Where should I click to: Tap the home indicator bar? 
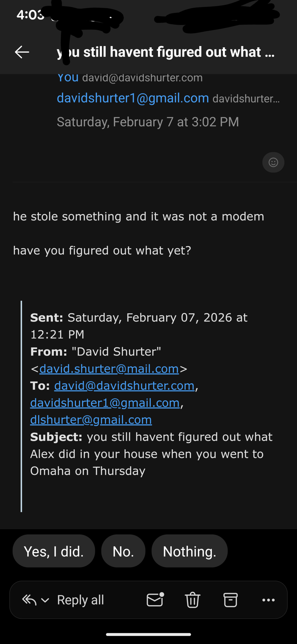coord(148,634)
